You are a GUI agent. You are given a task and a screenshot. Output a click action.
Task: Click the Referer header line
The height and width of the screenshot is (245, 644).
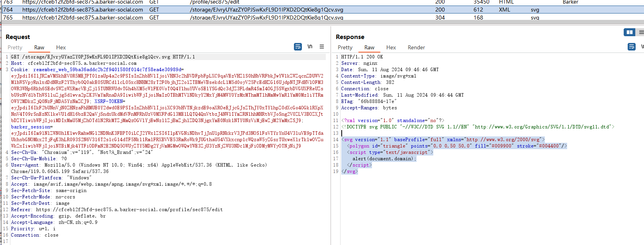[117, 210]
